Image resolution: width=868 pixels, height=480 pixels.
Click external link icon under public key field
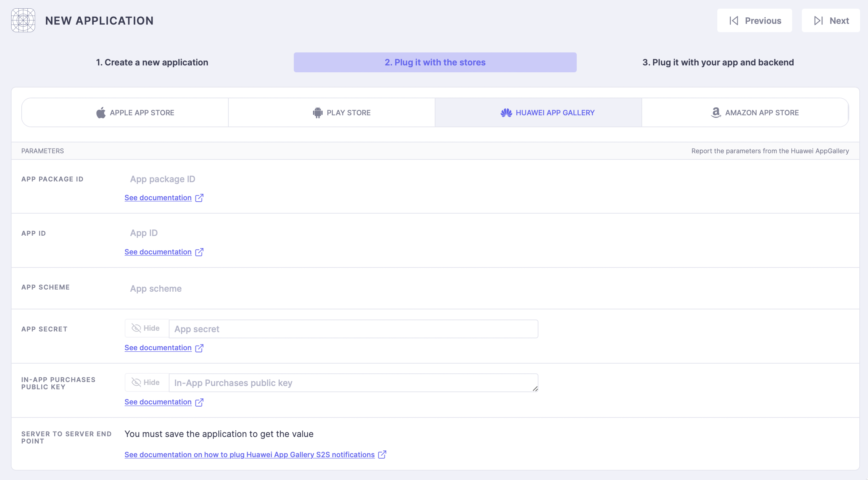point(199,402)
